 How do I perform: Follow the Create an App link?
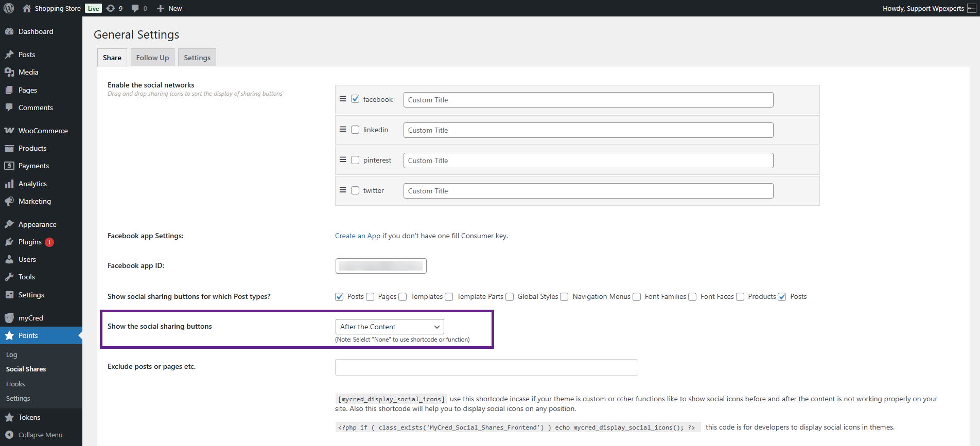click(357, 236)
